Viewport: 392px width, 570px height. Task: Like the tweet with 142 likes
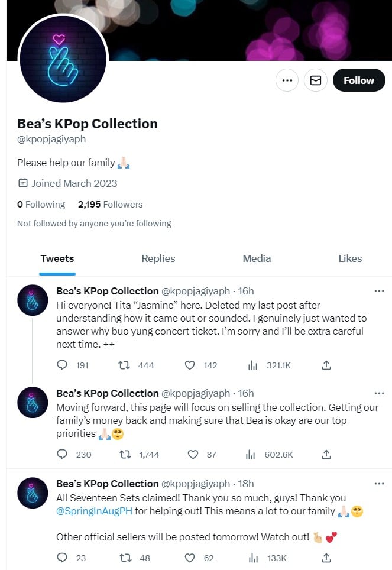click(190, 365)
